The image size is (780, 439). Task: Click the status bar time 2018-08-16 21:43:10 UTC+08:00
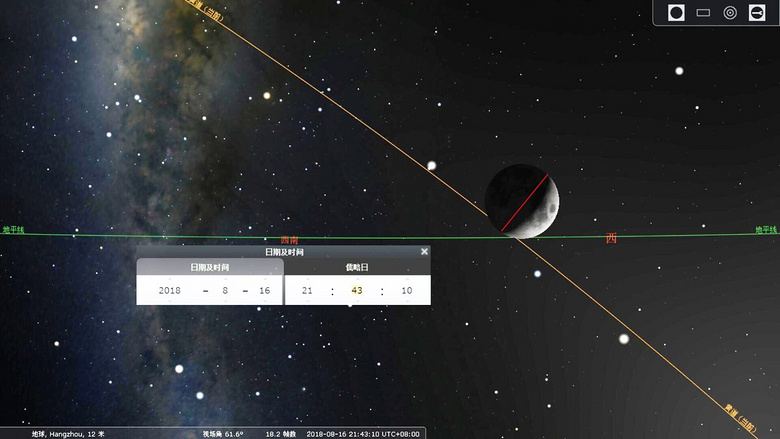363,434
